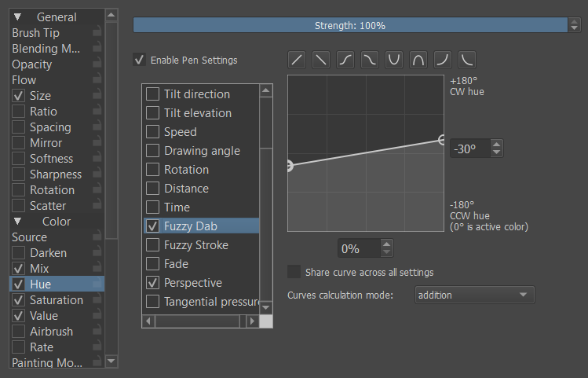Check Share curve across all settings
The width and height of the screenshot is (588, 378).
[294, 272]
